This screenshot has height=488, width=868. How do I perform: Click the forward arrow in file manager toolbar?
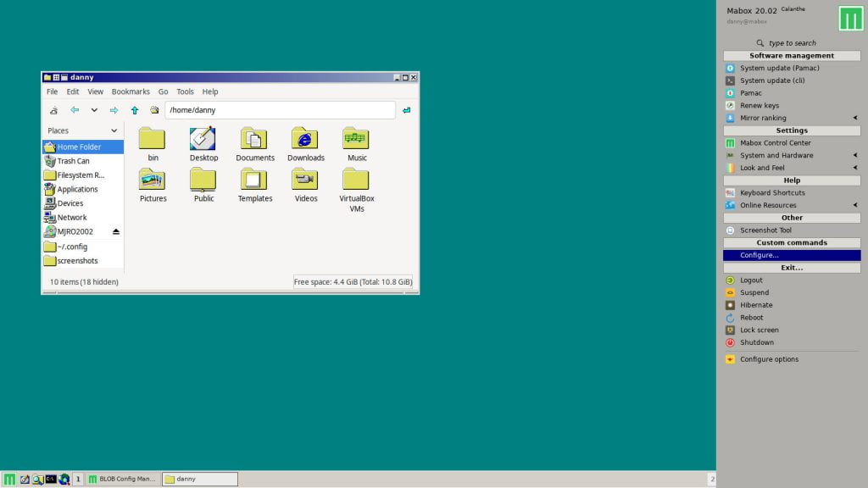click(x=114, y=110)
